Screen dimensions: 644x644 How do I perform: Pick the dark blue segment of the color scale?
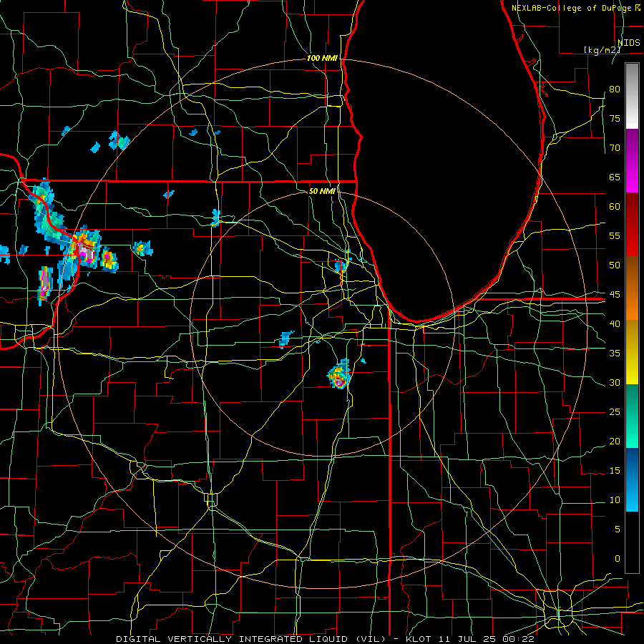coord(632,479)
